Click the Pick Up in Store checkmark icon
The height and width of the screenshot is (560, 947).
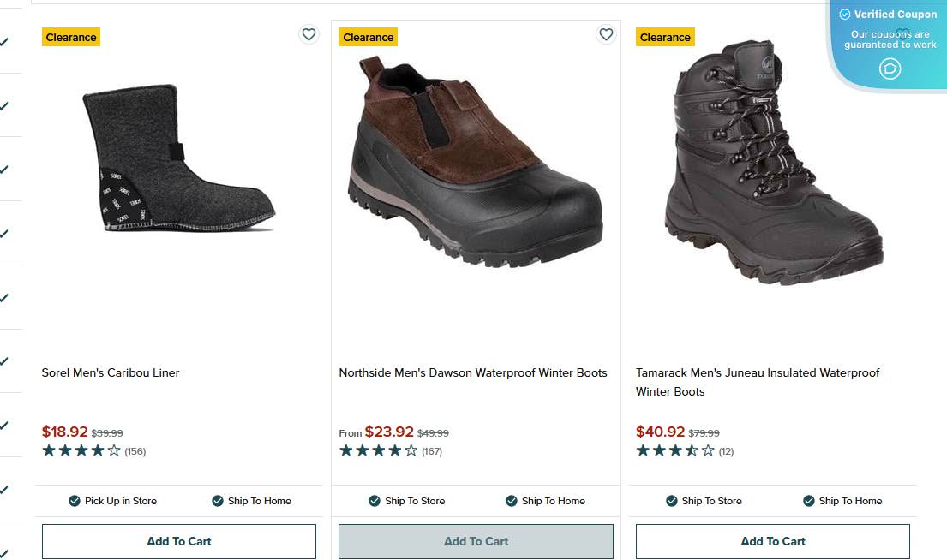(74, 500)
